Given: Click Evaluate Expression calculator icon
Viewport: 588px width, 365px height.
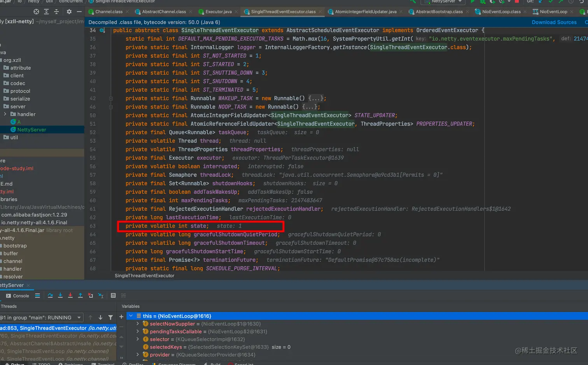Looking at the screenshot, I should click(x=113, y=296).
